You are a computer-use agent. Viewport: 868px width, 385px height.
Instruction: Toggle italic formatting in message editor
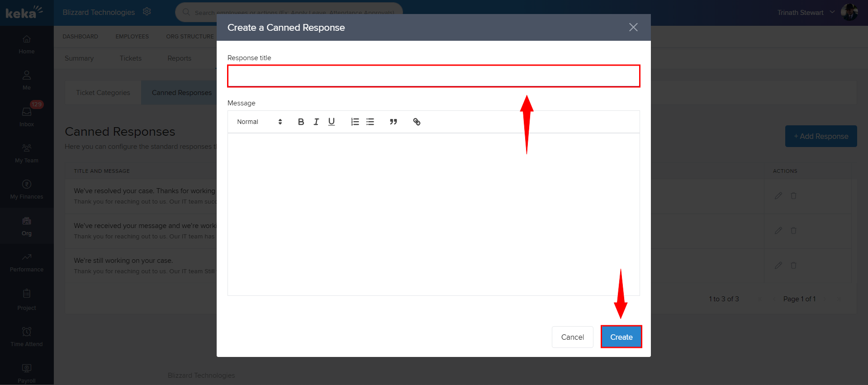(316, 122)
